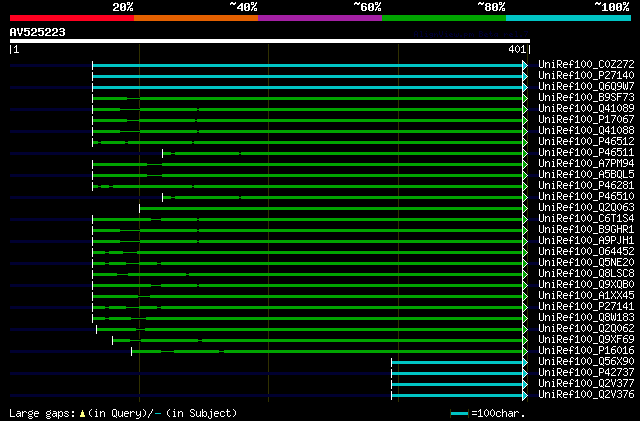
Task: Select the label UniRef100_A5BQL5
Action: point(586,174)
